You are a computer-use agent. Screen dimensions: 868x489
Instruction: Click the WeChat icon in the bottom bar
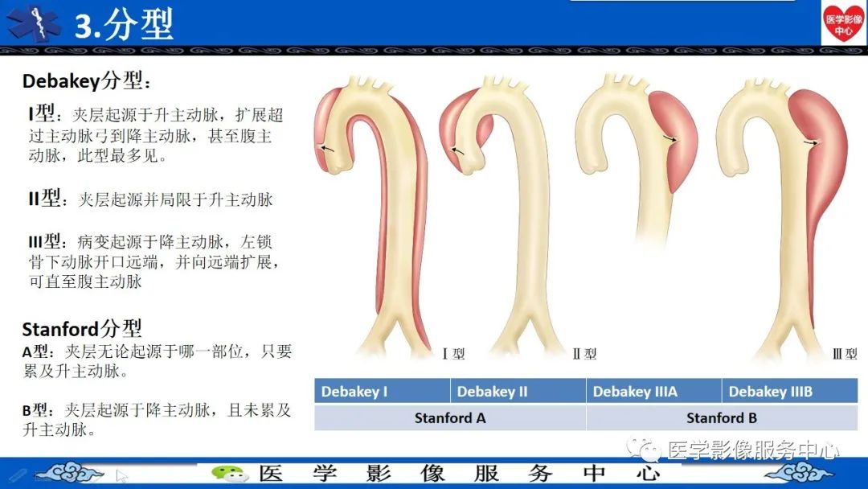click(x=231, y=475)
